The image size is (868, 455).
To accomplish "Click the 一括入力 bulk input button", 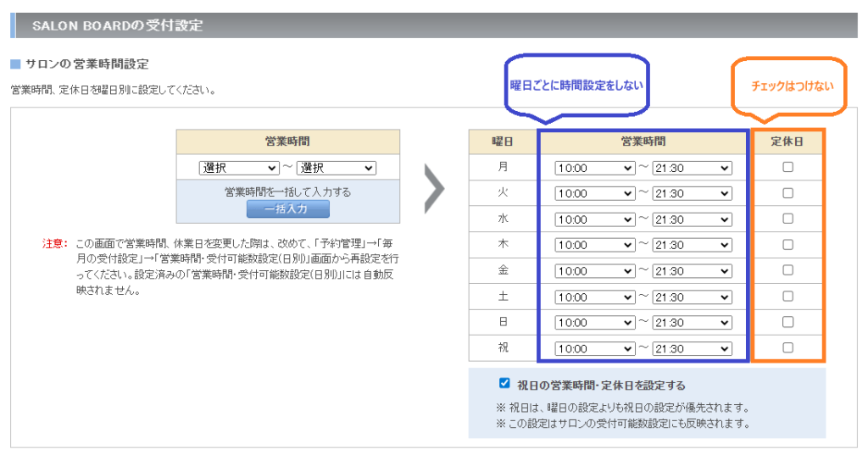I will pyautogui.click(x=287, y=208).
